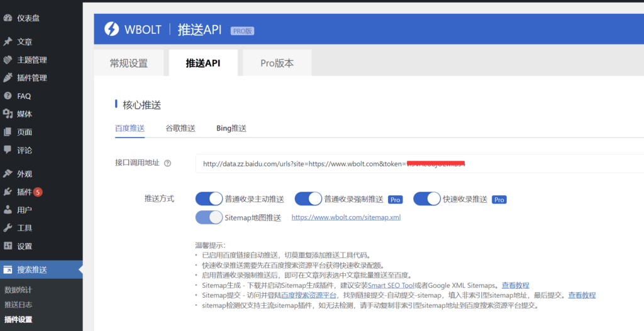This screenshot has height=331, width=644.
Task: Click the wrench icon for 主题管理
Action: pos(8,60)
